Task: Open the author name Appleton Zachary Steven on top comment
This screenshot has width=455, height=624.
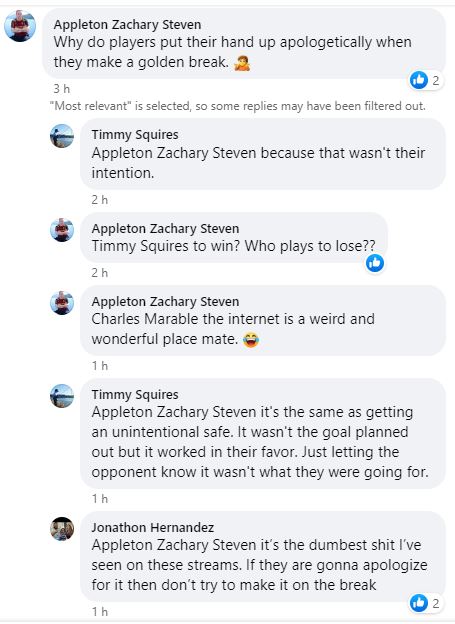Action: click(127, 25)
